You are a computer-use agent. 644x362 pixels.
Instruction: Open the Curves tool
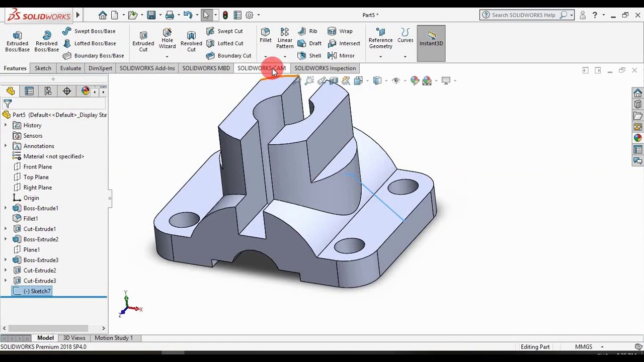(x=406, y=35)
